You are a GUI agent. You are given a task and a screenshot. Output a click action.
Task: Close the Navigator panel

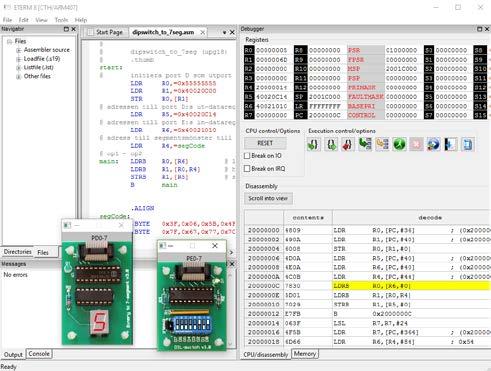click(74, 29)
